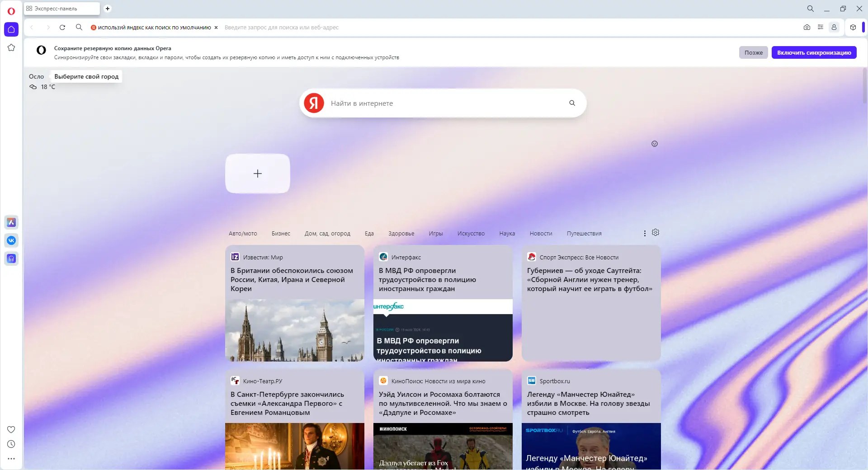Click Включить синхронизацию button
868x470 pixels.
(x=814, y=52)
